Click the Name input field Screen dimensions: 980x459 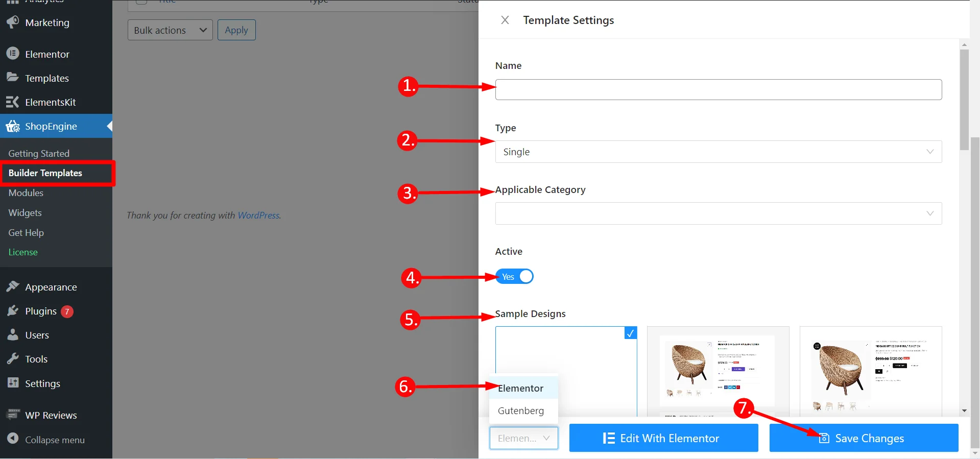[x=719, y=89]
